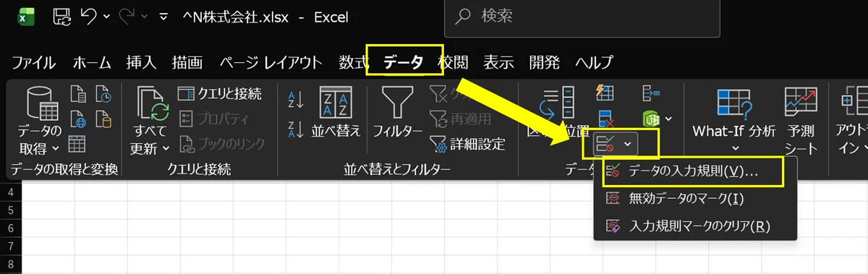The height and width of the screenshot is (274, 868).
Task: Click 再適用 (Reapply filter)
Action: click(461, 119)
